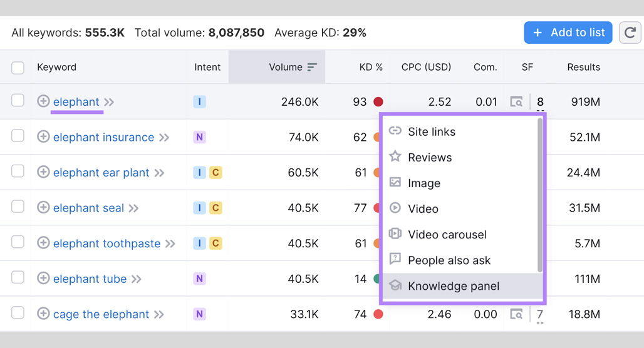Click the Knowledge panel graduation cap icon
The image size is (644, 348).
tap(395, 285)
